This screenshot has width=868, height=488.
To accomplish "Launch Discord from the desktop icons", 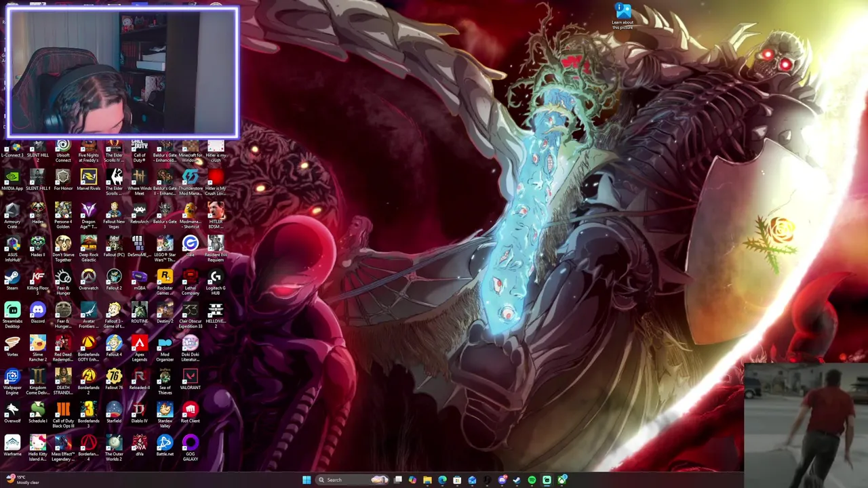I will [37, 313].
